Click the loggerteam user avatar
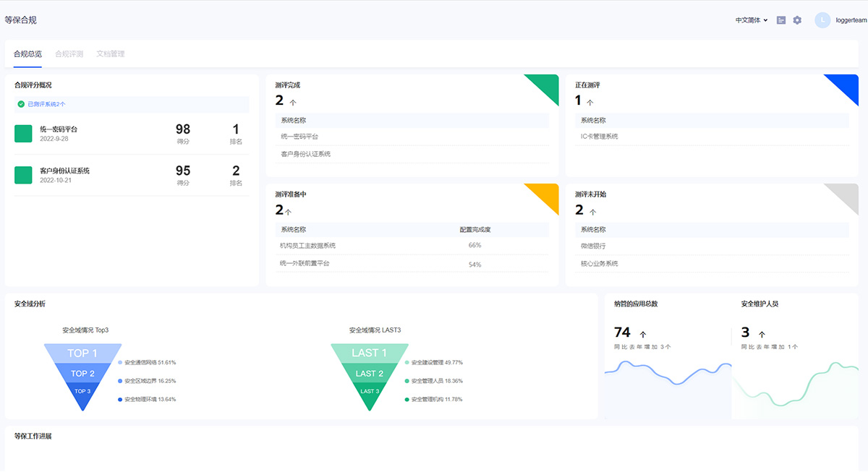 (x=822, y=20)
